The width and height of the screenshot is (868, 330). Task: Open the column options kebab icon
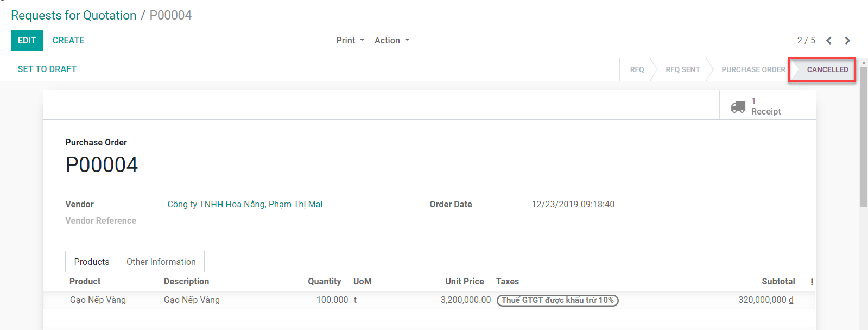point(812,282)
